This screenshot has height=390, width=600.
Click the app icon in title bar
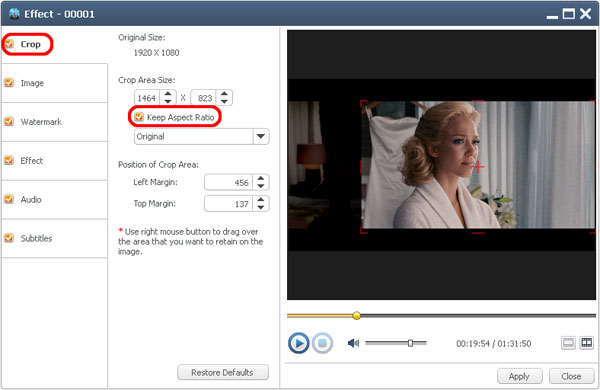click(14, 14)
